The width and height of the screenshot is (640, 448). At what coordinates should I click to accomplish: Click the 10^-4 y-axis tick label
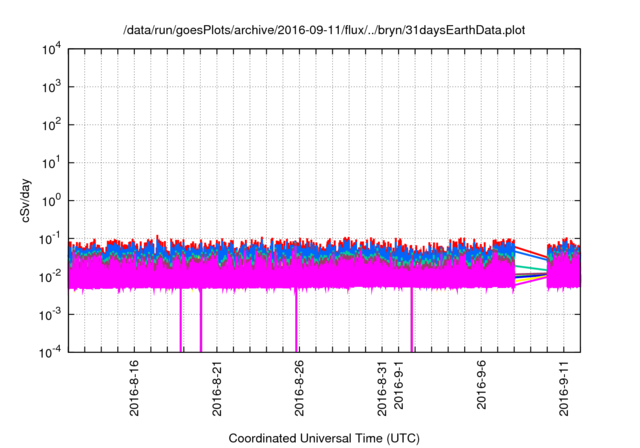(50, 352)
